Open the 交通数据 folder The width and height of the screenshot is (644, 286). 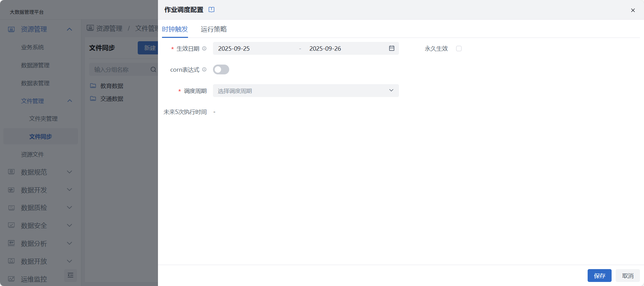tap(111, 99)
